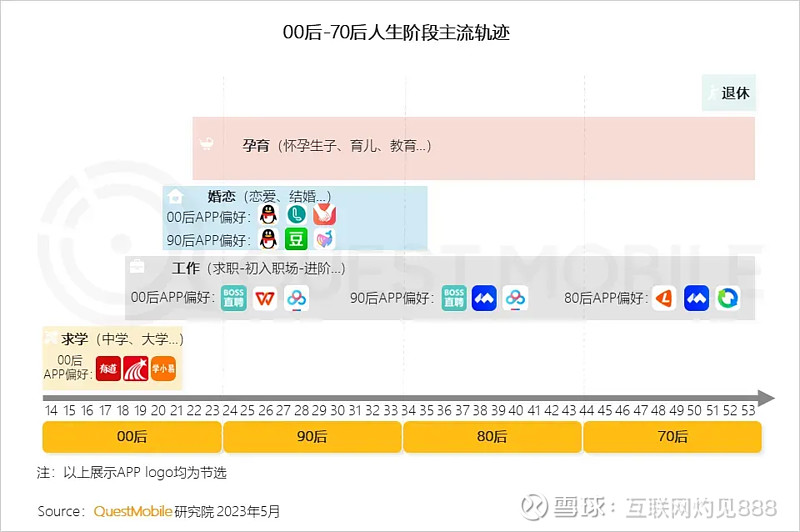The height and width of the screenshot is (532, 800).
Task: Click the blue 脉脉 icon in 90后 work row
Action: tap(484, 298)
